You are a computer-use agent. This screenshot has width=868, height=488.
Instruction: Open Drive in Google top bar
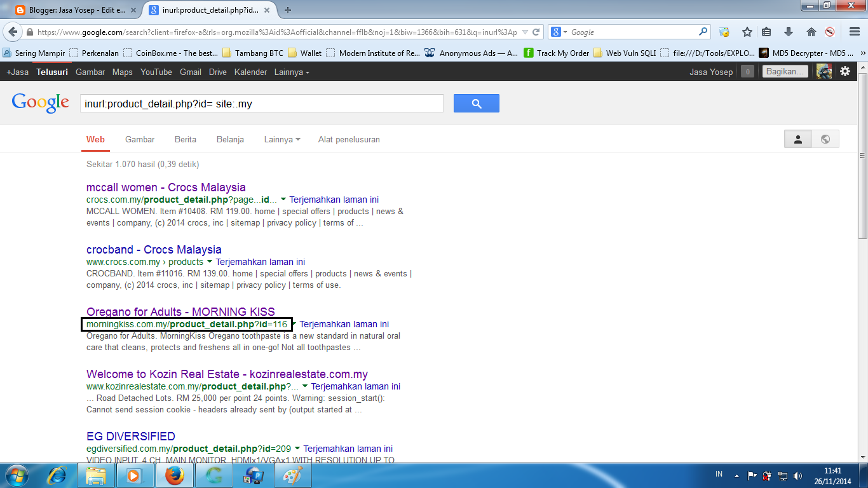coord(218,72)
